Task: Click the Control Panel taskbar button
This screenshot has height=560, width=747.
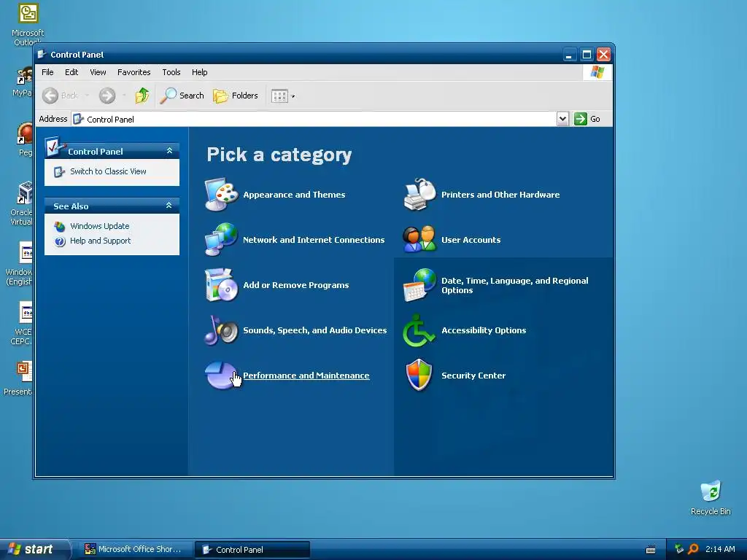Action: [252, 550]
